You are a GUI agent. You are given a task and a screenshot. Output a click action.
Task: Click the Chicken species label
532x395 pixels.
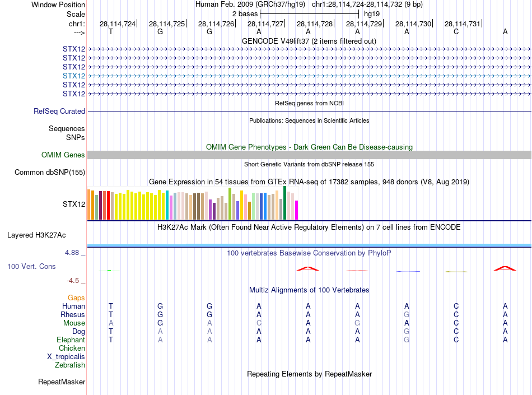pyautogui.click(x=72, y=348)
